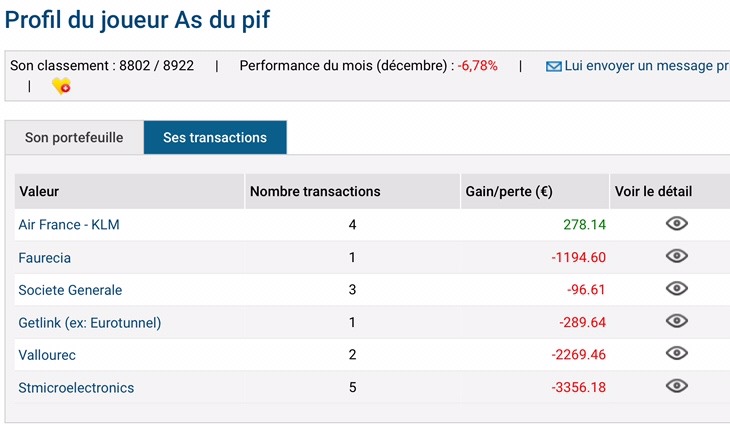This screenshot has width=730, height=424.
Task: Click the Vallourec stock link
Action: 47,355
